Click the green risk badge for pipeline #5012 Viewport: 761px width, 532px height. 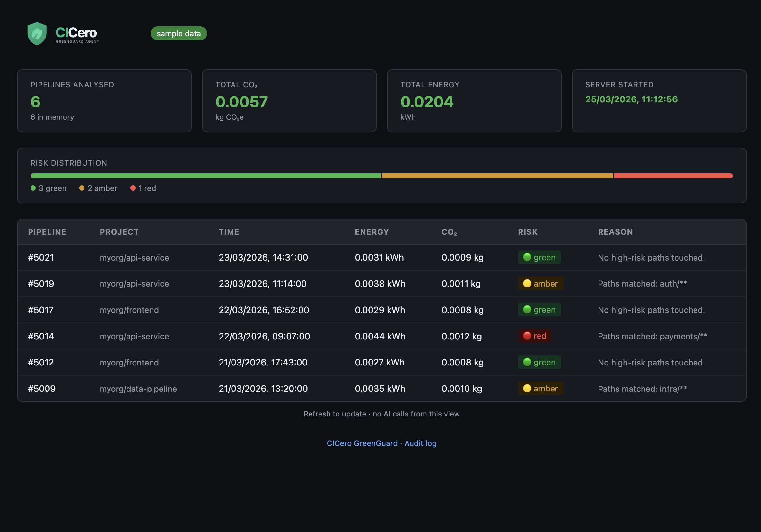(x=539, y=362)
